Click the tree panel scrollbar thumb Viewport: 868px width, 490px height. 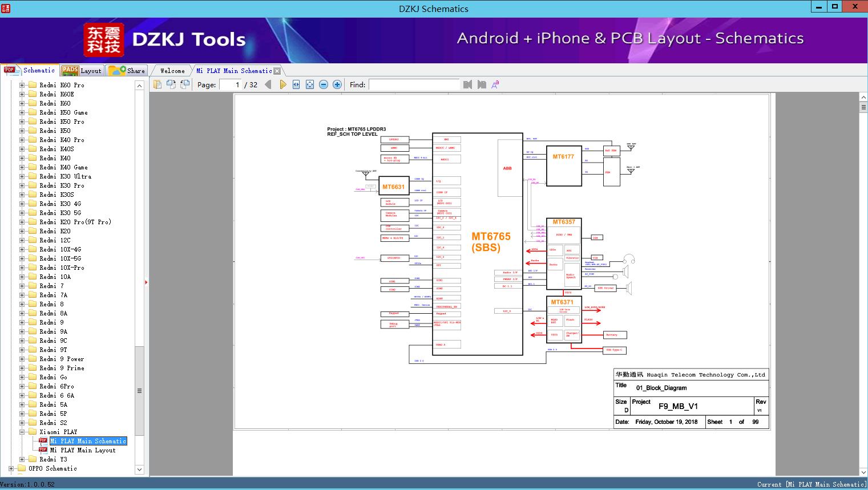click(139, 391)
